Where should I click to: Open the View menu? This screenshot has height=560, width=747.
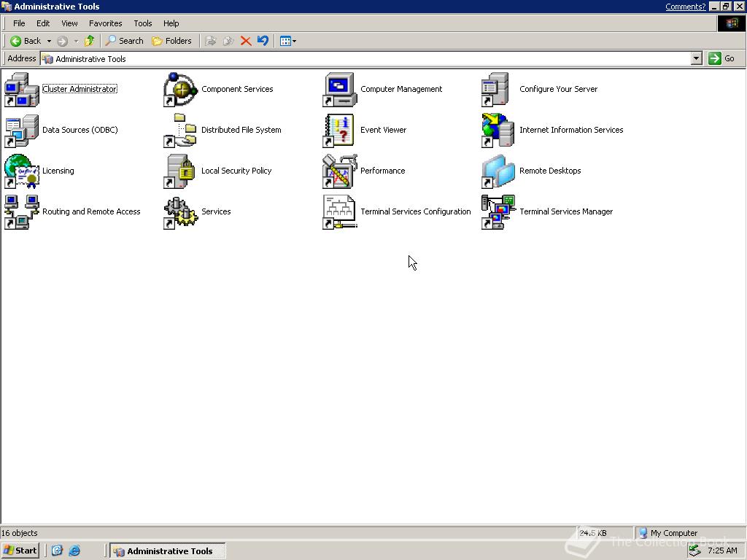point(69,23)
